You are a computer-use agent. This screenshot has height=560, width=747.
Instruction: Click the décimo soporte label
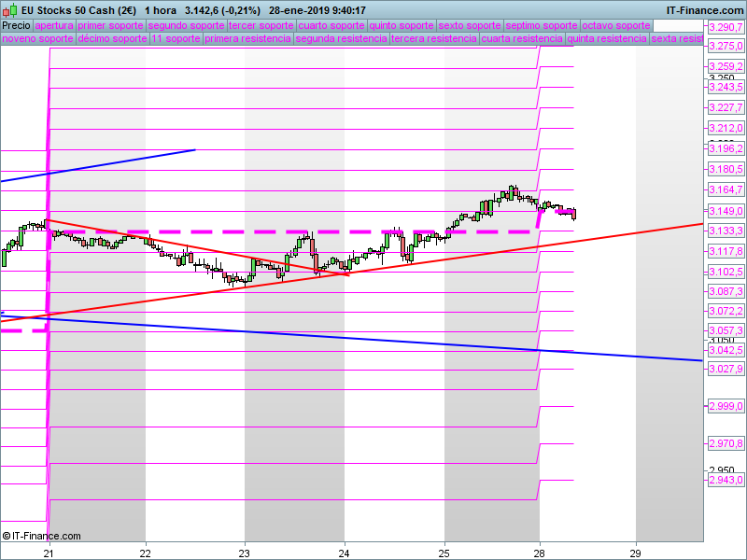point(112,38)
